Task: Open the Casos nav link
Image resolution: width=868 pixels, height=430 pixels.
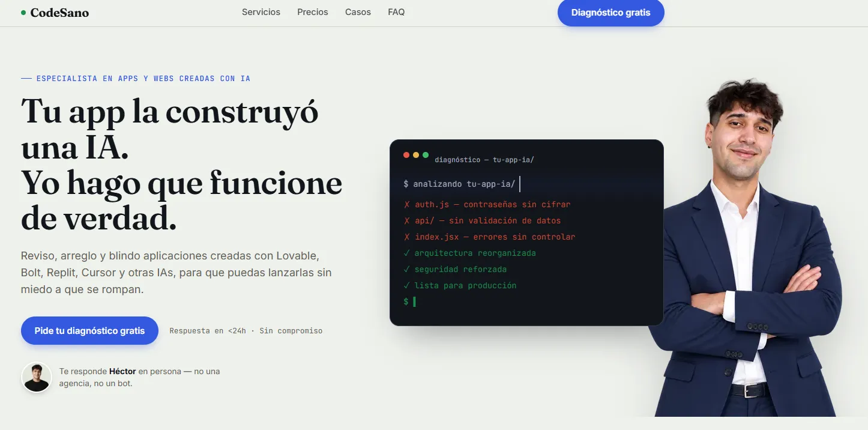Action: (x=358, y=12)
